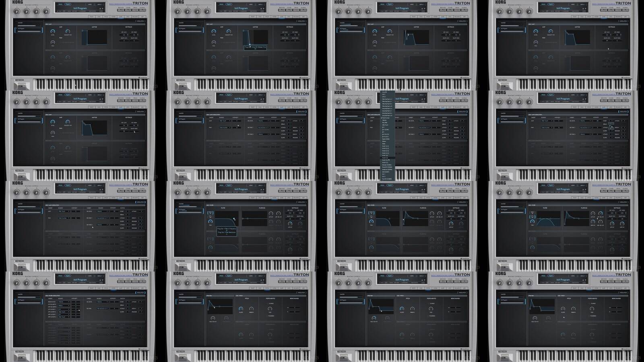644x362 pixels.
Task: Switch to FILTER tab in Release Time tooltip frame
Action: point(275,17)
